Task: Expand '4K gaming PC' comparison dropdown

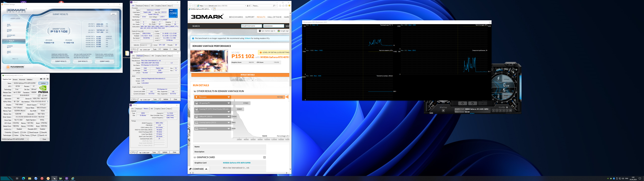Action: tap(229, 103)
